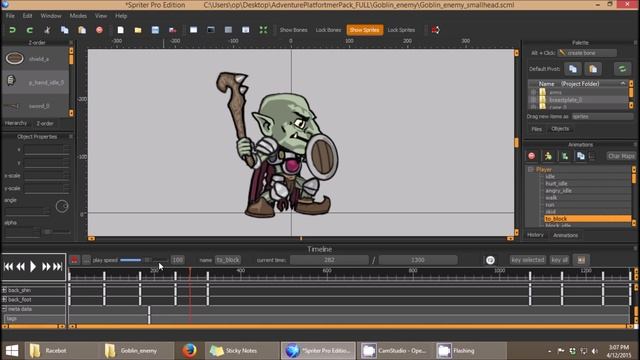This screenshot has height=360, width=640.
Task: Toggle the Lock Sprites option
Action: [401, 30]
